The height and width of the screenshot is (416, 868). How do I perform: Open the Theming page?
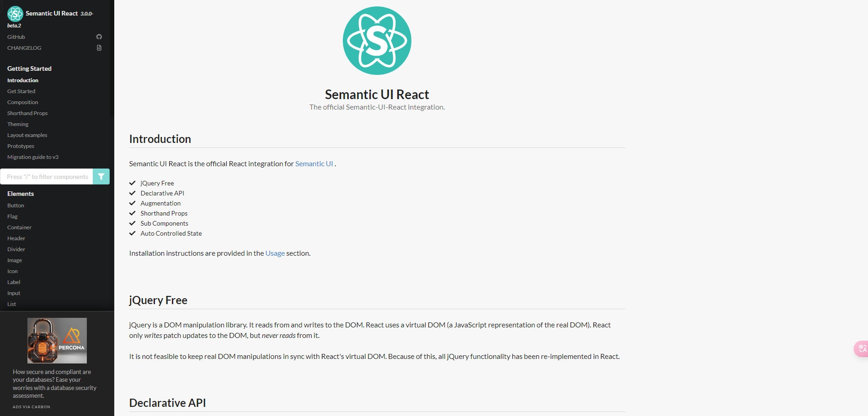(x=17, y=124)
